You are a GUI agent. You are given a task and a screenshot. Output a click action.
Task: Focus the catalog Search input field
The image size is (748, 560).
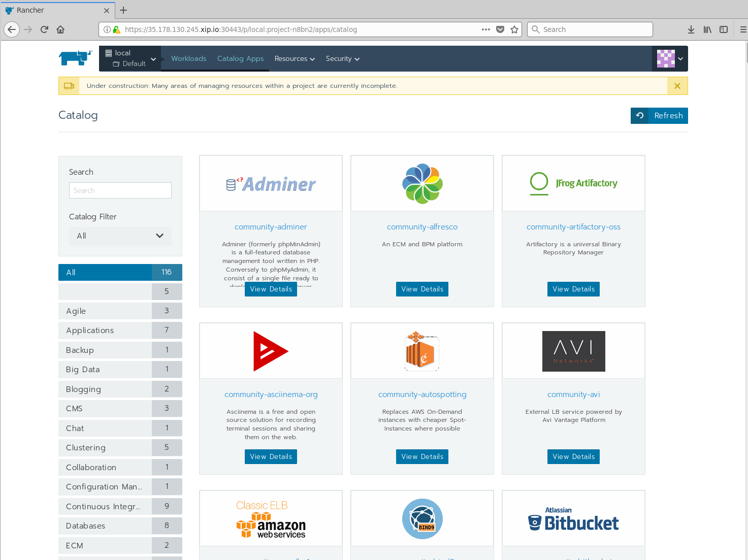120,190
